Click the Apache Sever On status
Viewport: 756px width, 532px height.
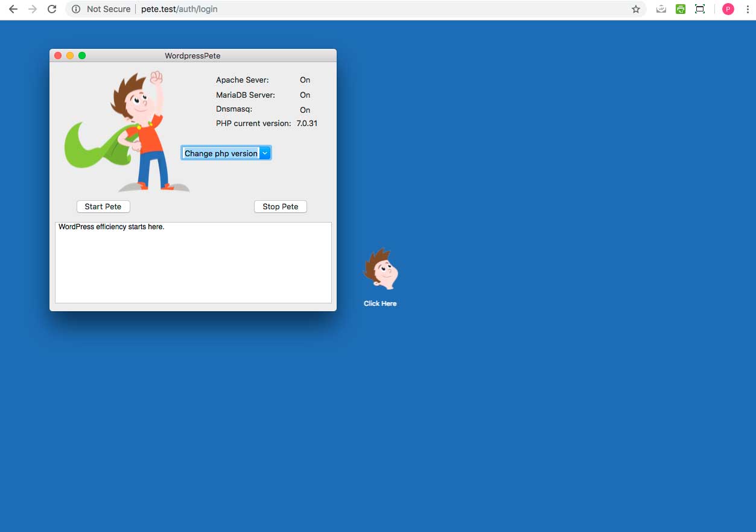tap(305, 80)
